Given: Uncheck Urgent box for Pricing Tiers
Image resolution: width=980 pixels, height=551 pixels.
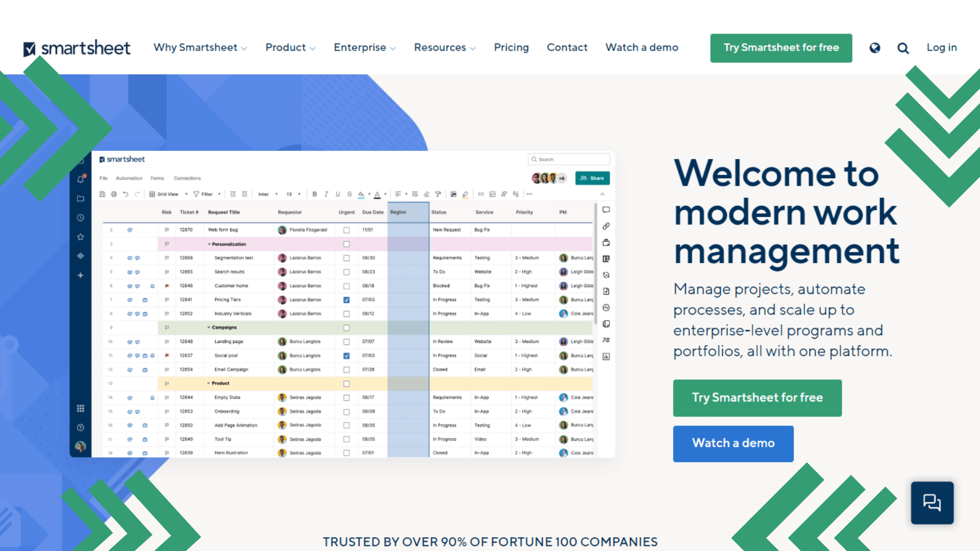Looking at the screenshot, I should tap(347, 300).
